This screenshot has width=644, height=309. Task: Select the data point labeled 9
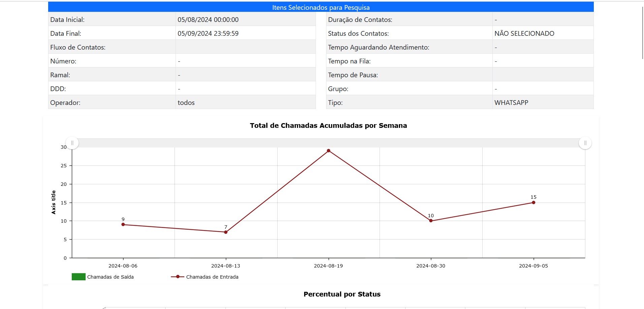click(x=123, y=224)
